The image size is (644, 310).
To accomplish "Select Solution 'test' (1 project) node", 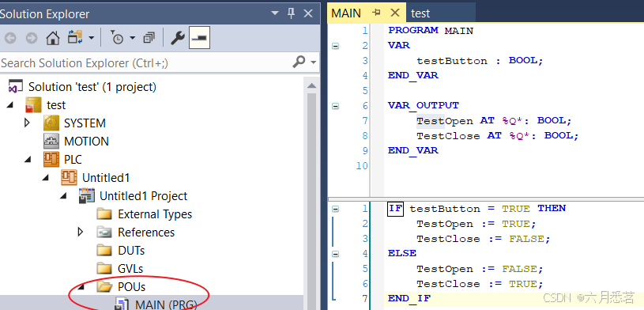I will coord(92,87).
